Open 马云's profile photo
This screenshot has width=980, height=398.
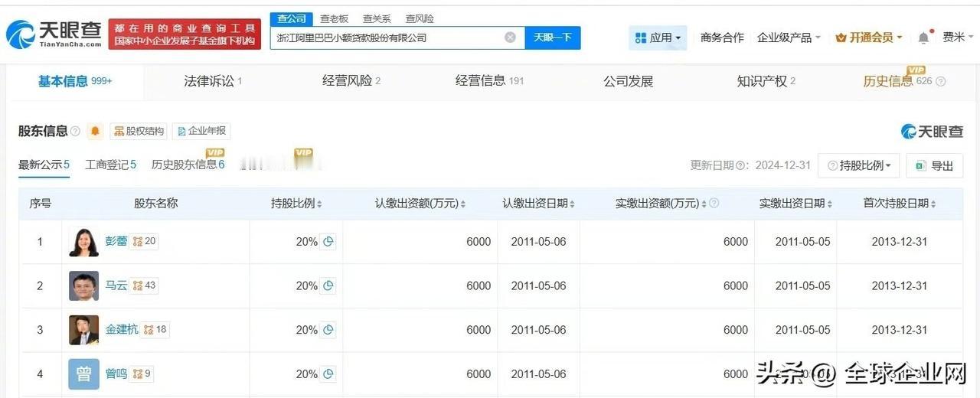(83, 285)
